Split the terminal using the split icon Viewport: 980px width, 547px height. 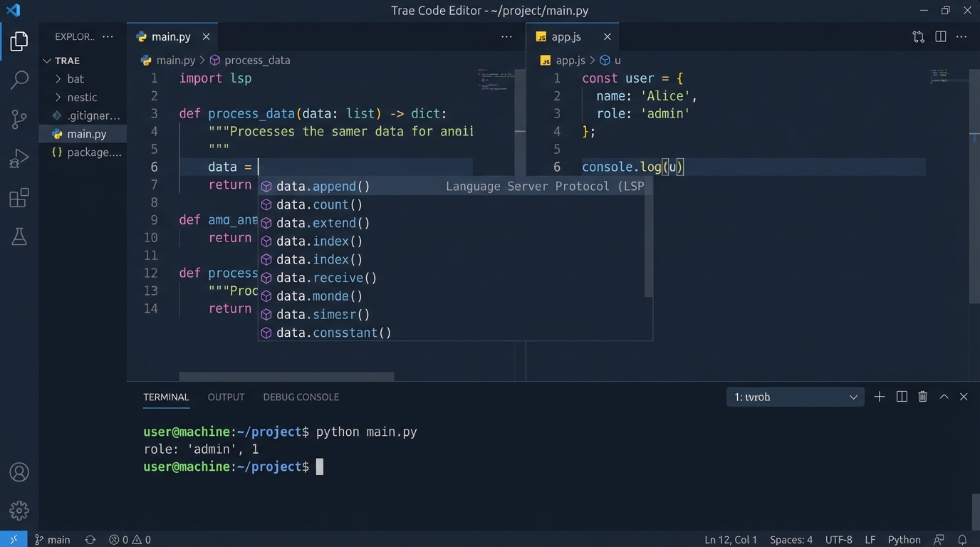tap(901, 397)
